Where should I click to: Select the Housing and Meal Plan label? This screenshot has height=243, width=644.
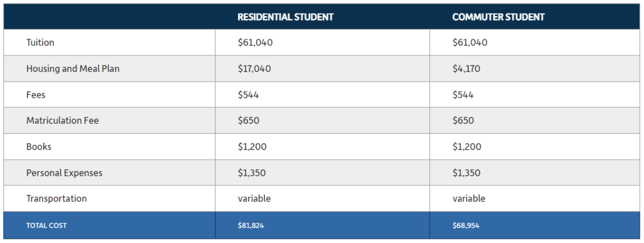pyautogui.click(x=73, y=68)
